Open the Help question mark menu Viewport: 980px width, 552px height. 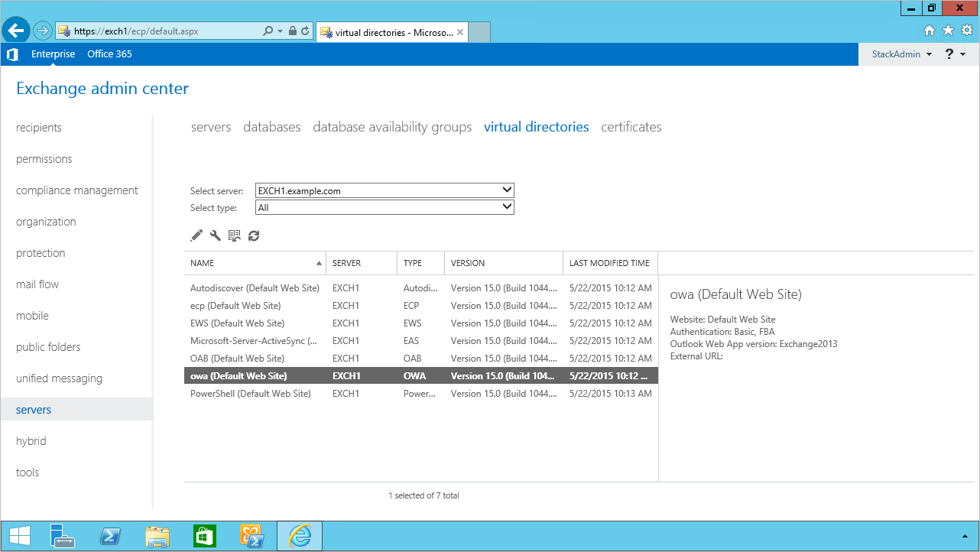(x=956, y=54)
